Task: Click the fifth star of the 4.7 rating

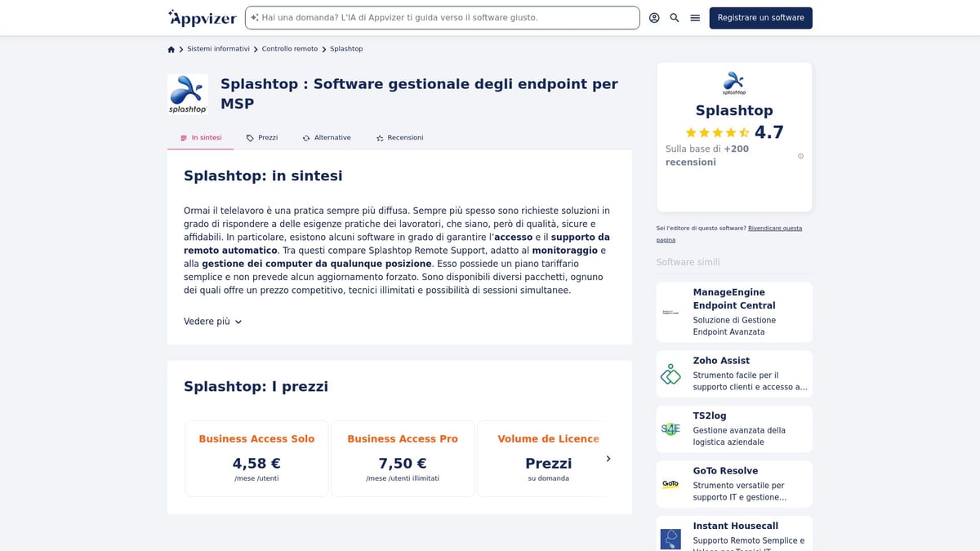Action: point(744,131)
